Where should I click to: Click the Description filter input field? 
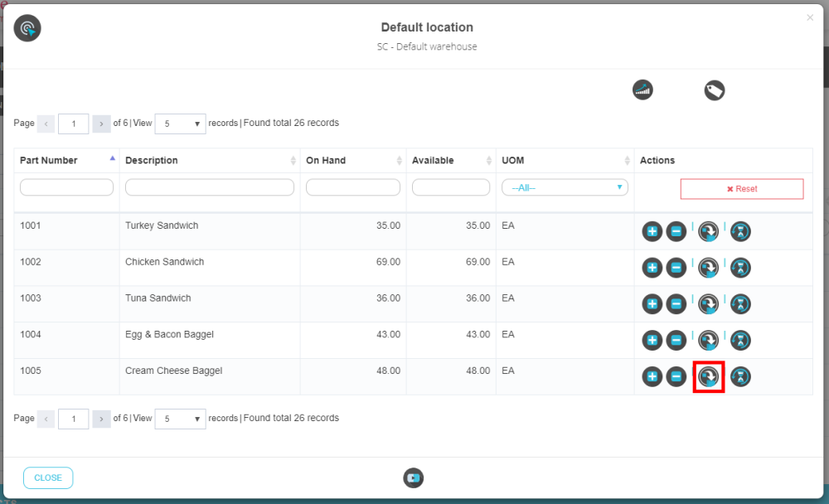210,188
